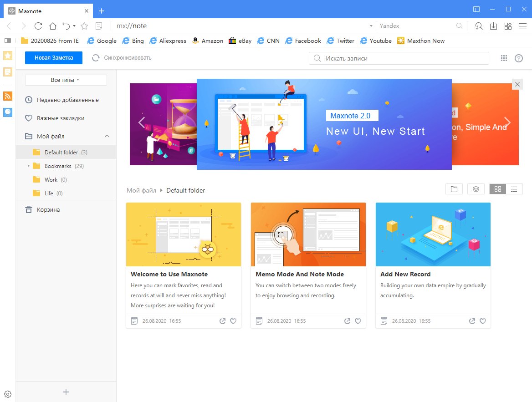Collapse the Мой файл section
The height and width of the screenshot is (402, 532).
coord(107,136)
